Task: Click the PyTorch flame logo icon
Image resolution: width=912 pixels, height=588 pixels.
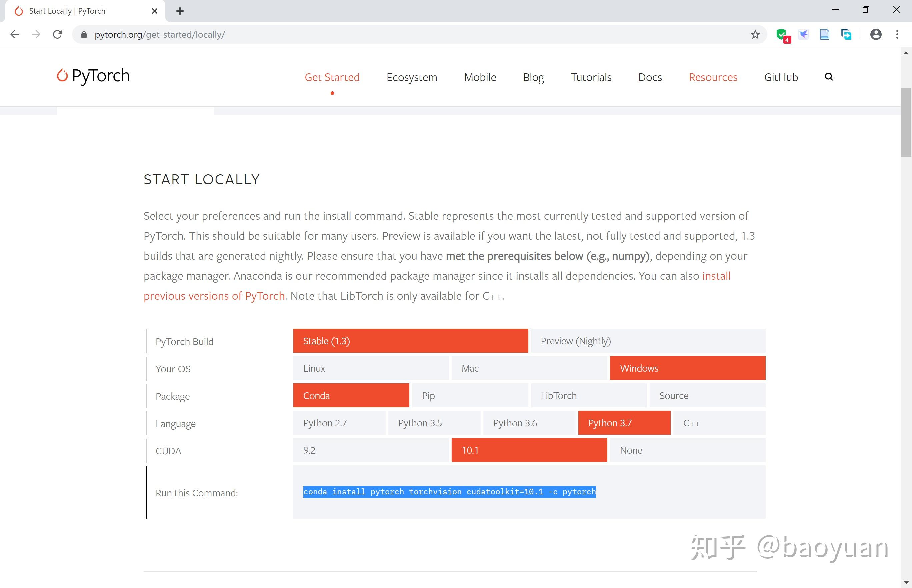Action: pyautogui.click(x=62, y=75)
